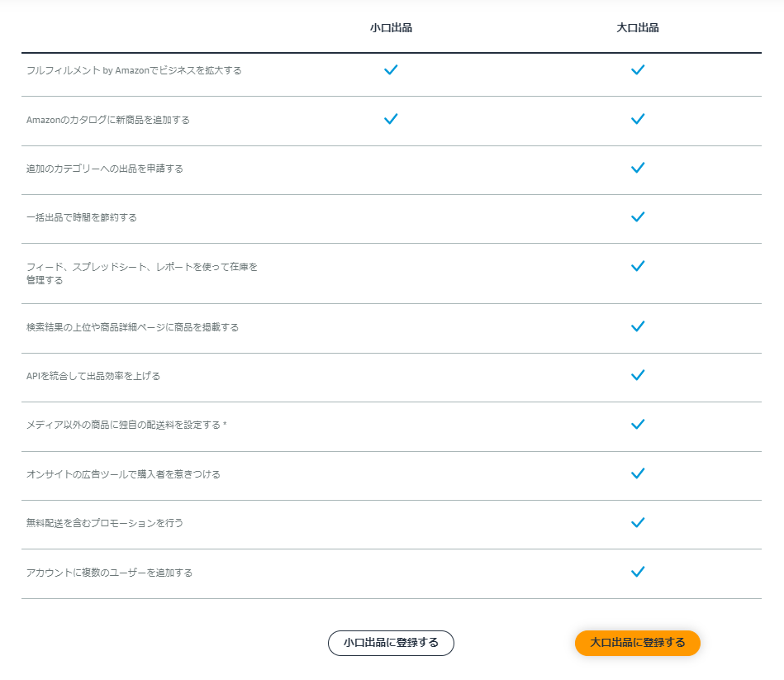Screen dimensions: 784x680
Task: Click checkmark in フィード、スプレッドシート row
Action: [x=637, y=266]
